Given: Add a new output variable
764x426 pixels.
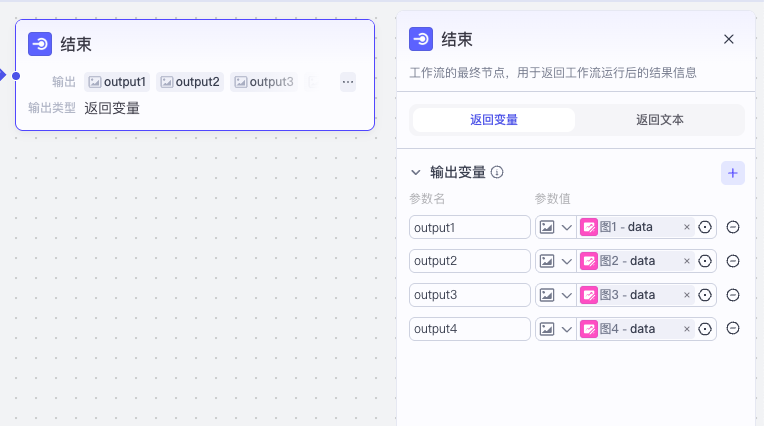Looking at the screenshot, I should tap(733, 173).
